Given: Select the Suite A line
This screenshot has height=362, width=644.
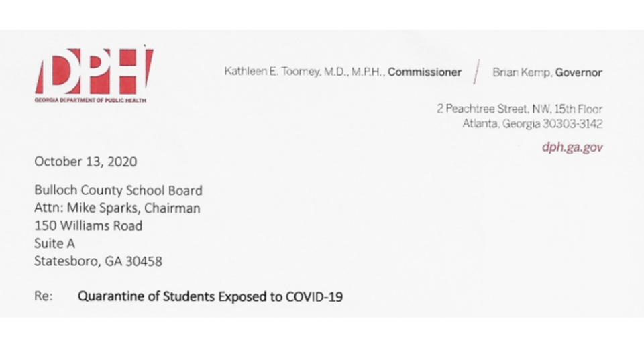Looking at the screenshot, I should click(54, 243).
